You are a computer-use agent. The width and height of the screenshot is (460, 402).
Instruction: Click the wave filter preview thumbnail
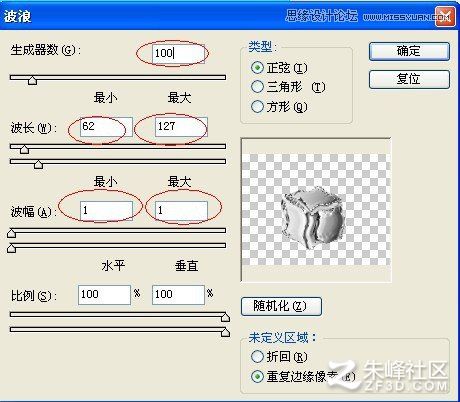[x=316, y=210]
